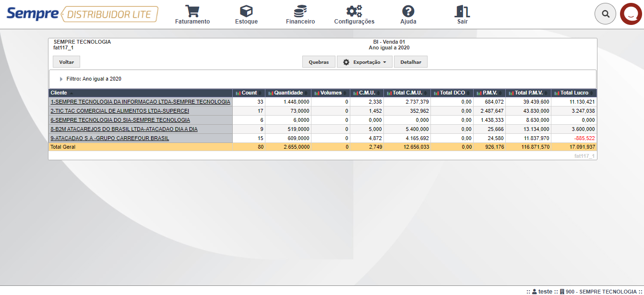Open client 1-SEMPRE TECNOLOGIA DA INFORMACAO LTDA link
This screenshot has width=644, height=295.
(x=141, y=102)
